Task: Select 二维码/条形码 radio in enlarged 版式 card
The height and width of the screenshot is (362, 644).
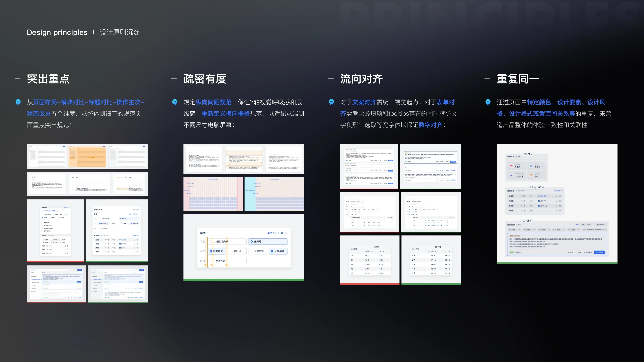Action: [x=211, y=241]
